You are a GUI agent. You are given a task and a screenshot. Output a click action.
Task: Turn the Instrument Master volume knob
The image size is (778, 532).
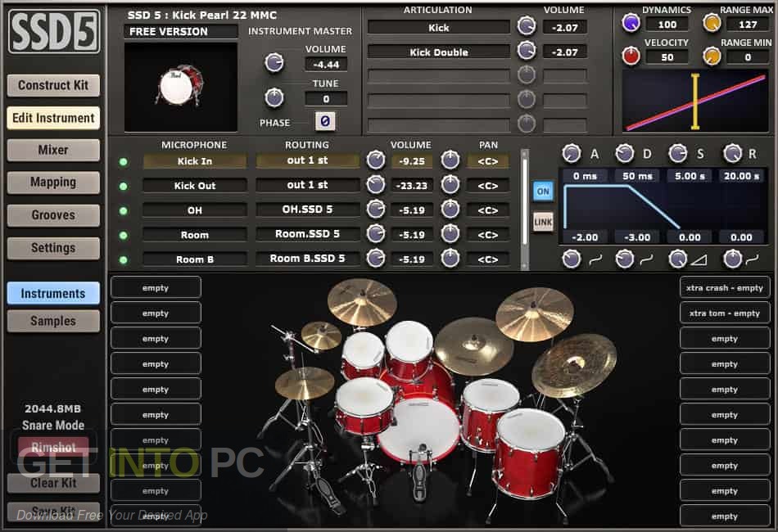click(x=274, y=62)
